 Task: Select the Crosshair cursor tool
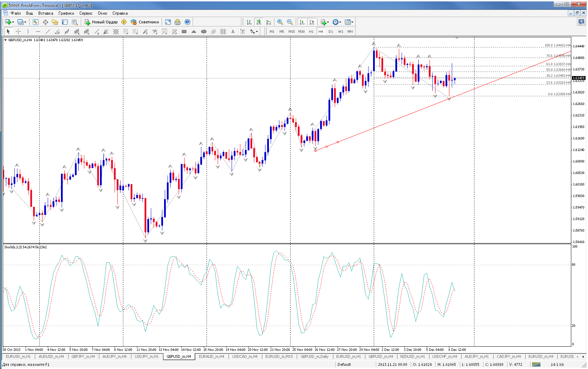click(x=18, y=32)
